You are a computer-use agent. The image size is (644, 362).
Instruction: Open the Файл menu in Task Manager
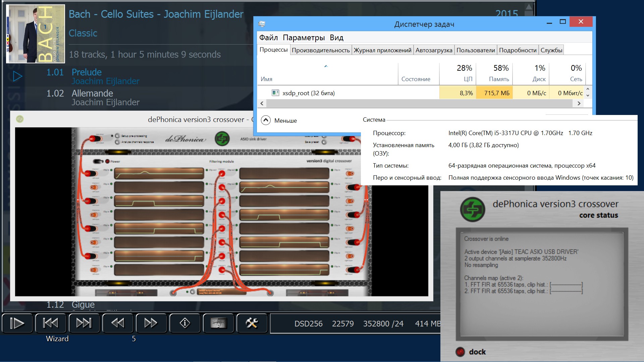(x=268, y=38)
